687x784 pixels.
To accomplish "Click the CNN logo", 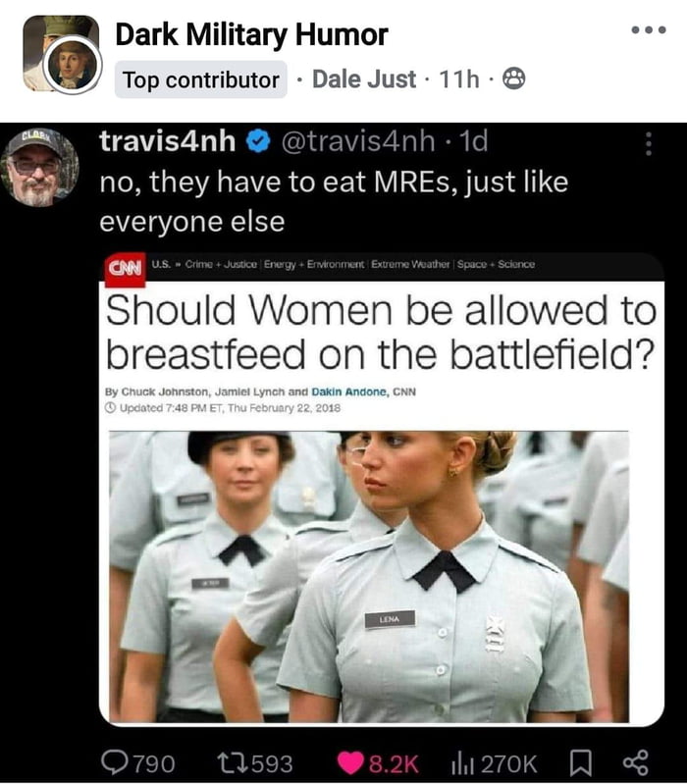I will (x=125, y=269).
